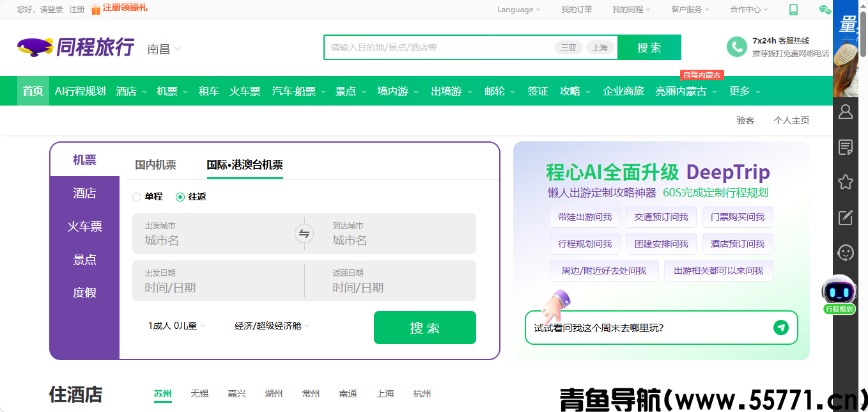This screenshot has height=412, width=868.
Task: Click the send arrow in AI chat box
Action: click(780, 328)
